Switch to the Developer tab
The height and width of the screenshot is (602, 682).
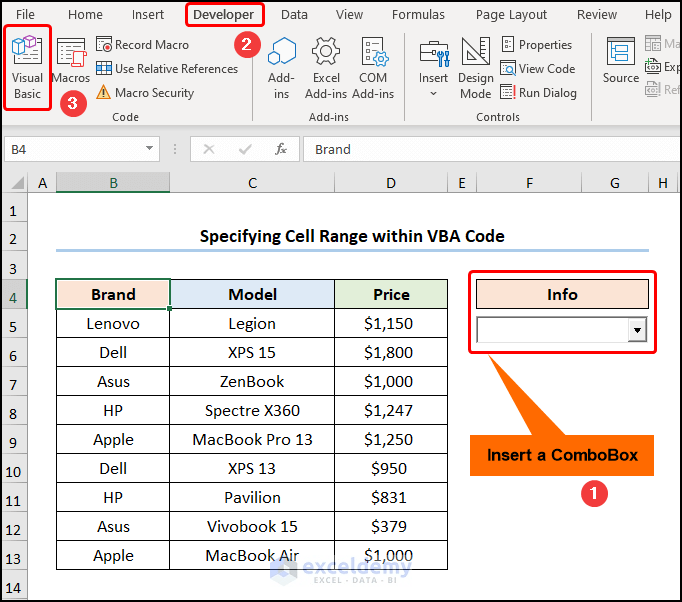(x=224, y=15)
